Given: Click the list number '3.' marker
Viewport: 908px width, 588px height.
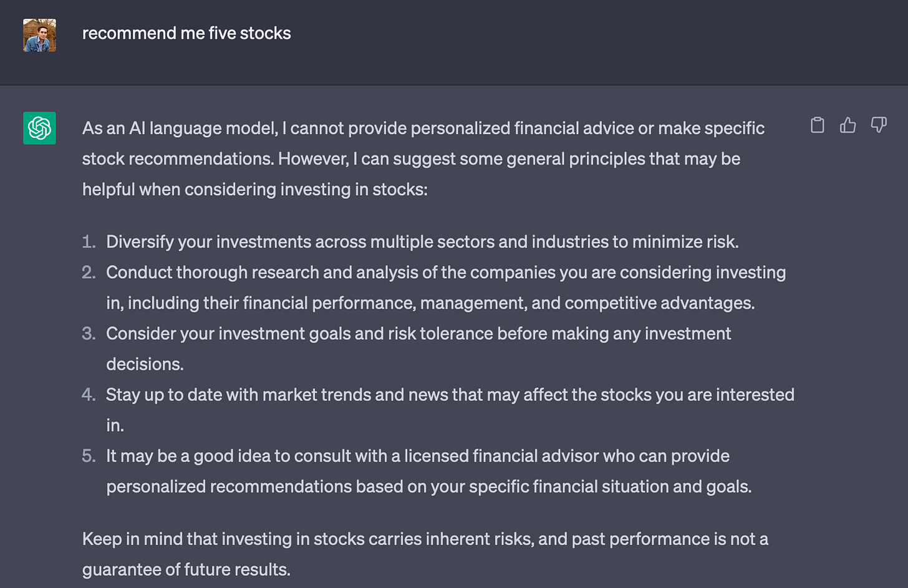Looking at the screenshot, I should (89, 334).
